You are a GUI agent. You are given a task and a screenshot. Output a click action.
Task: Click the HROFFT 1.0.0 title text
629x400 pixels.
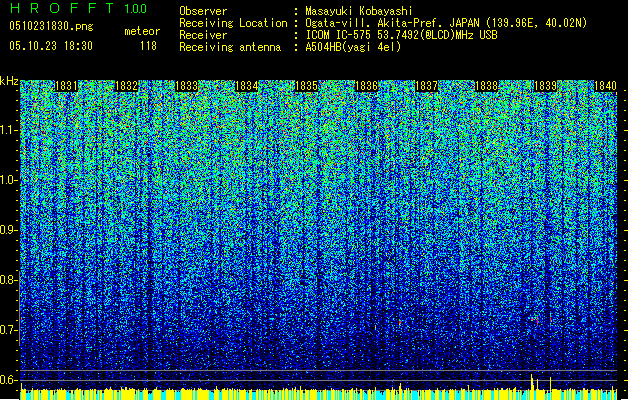[x=78, y=8]
